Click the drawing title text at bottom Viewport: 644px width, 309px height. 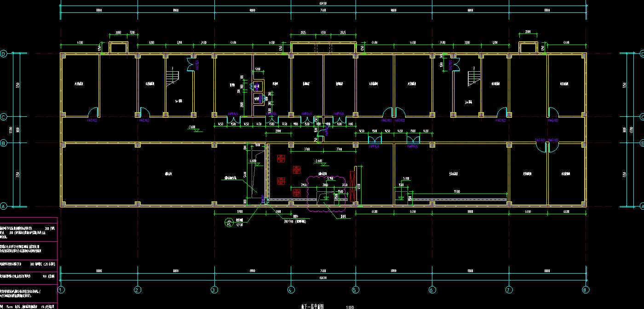[313, 306]
